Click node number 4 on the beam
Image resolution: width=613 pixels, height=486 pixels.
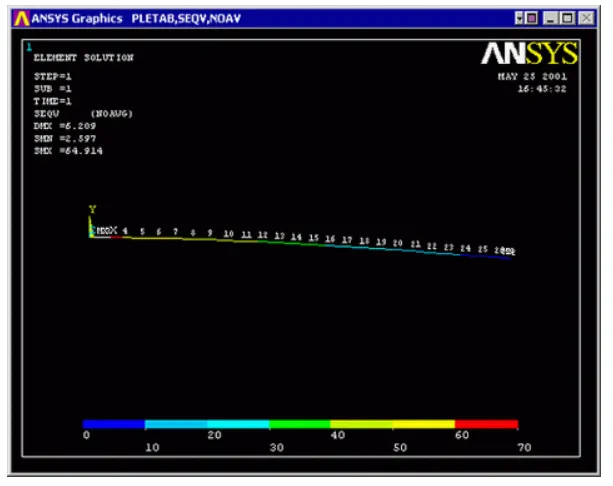pyautogui.click(x=125, y=231)
